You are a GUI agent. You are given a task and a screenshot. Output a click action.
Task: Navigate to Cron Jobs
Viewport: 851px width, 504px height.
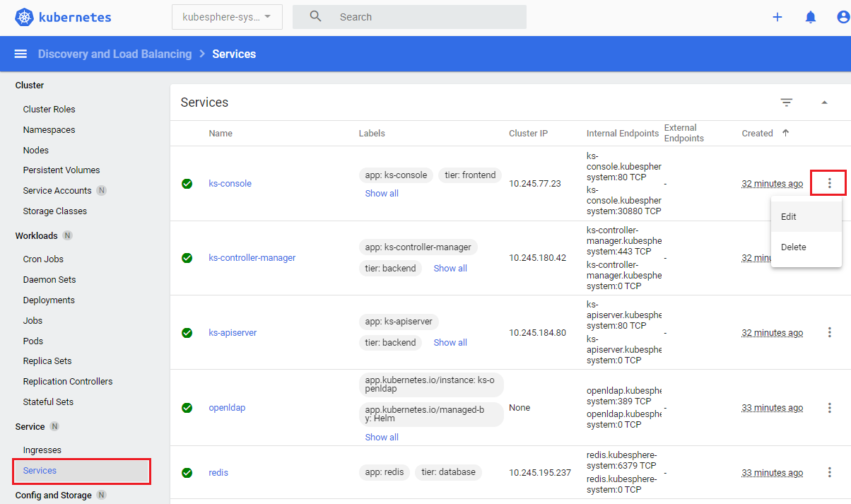pos(43,259)
